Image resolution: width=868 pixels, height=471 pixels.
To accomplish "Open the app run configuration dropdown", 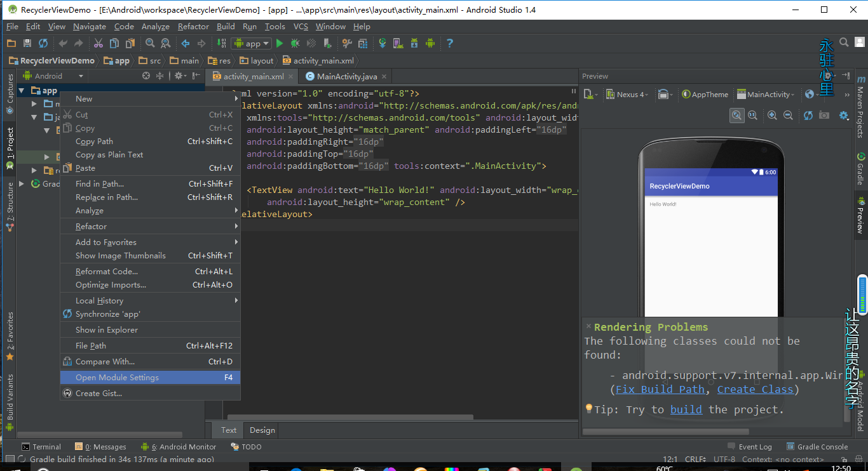I will click(252, 43).
